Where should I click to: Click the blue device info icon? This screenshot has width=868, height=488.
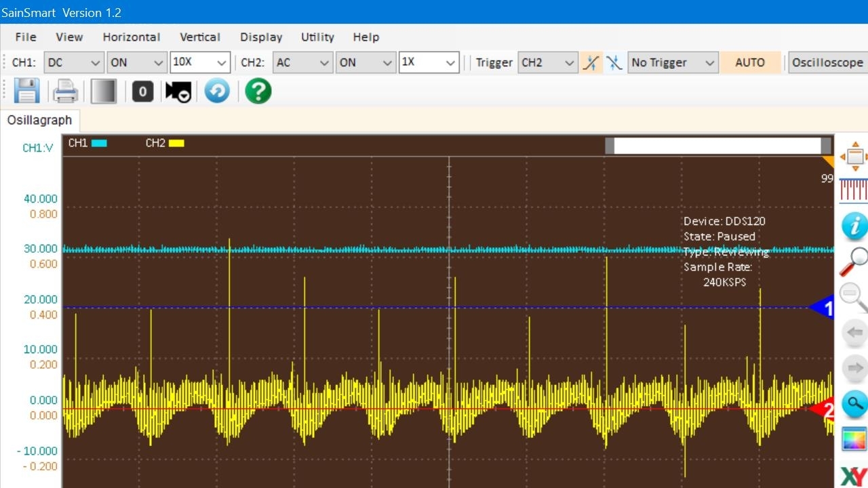[854, 225]
